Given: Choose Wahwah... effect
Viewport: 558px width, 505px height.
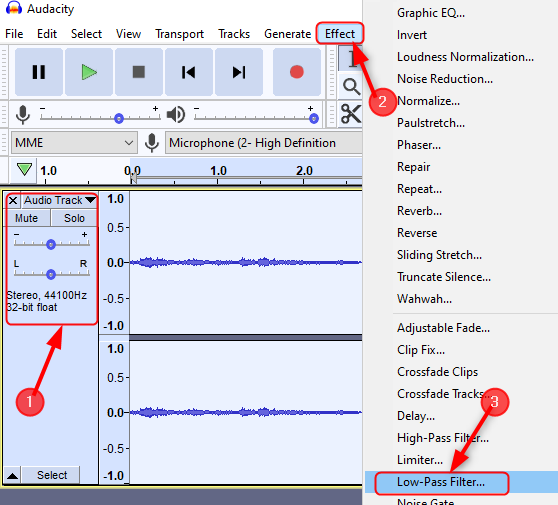Looking at the screenshot, I should click(425, 299).
